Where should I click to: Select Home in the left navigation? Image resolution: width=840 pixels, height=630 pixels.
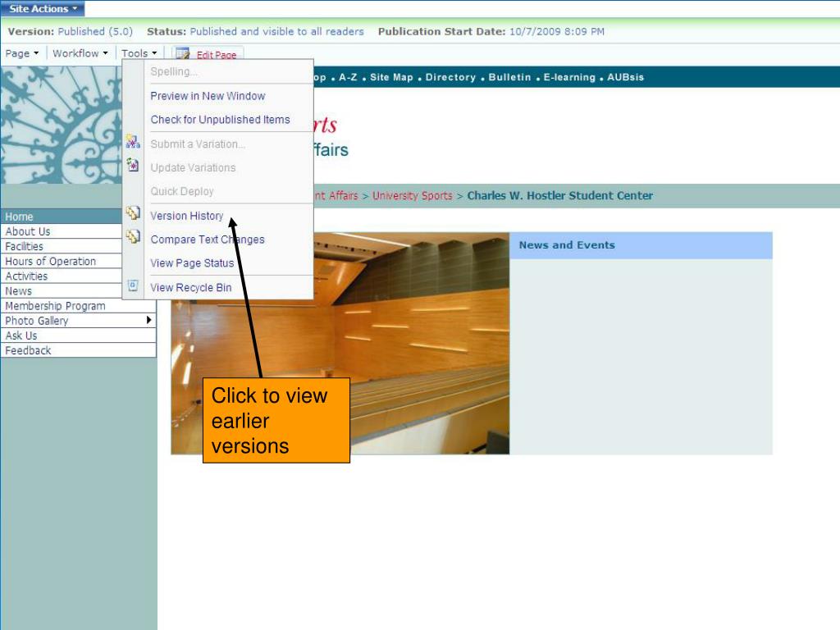click(62, 217)
